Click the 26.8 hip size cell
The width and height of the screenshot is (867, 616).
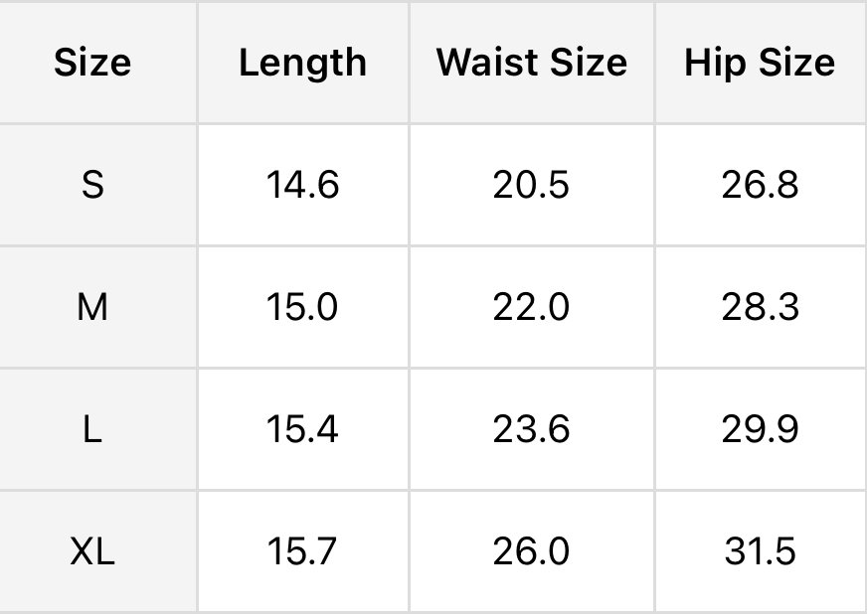(x=760, y=185)
